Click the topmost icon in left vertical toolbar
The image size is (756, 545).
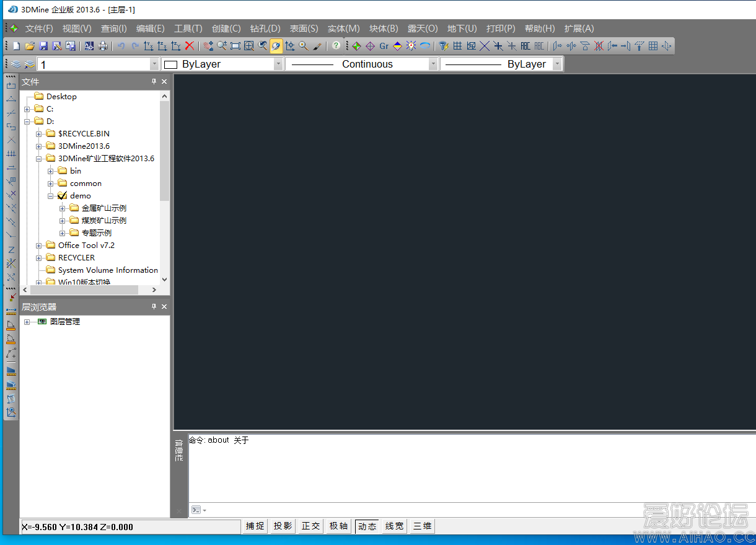point(11,85)
